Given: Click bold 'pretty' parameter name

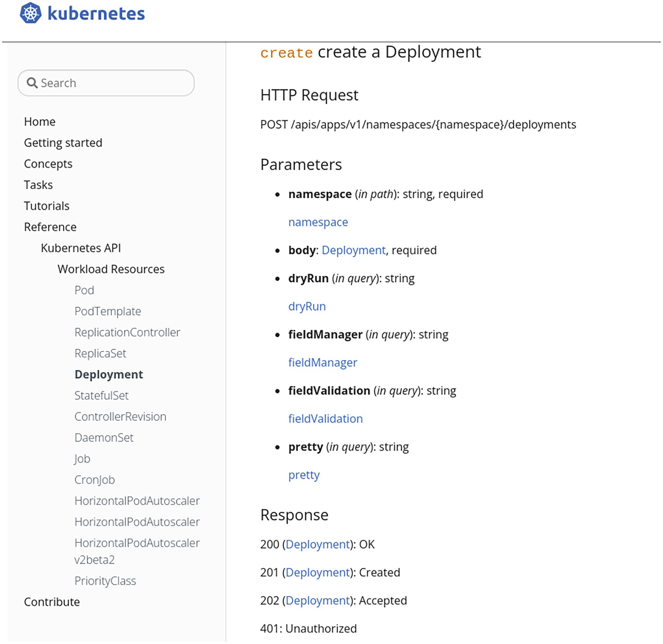Looking at the screenshot, I should 305,447.
